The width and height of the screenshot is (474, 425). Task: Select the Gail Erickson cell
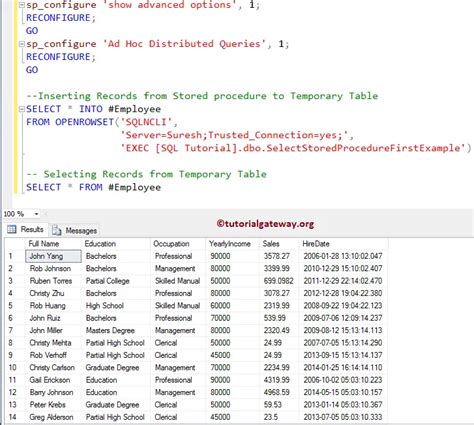(x=53, y=380)
